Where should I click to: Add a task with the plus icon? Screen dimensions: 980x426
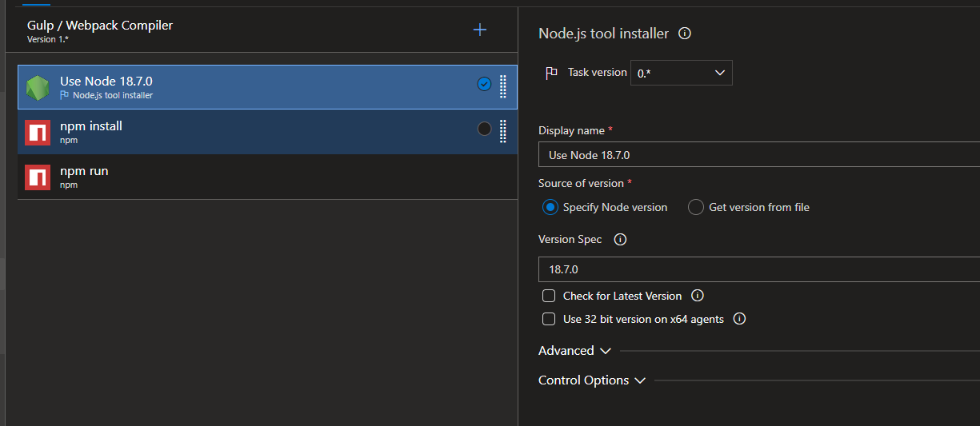pyautogui.click(x=480, y=30)
